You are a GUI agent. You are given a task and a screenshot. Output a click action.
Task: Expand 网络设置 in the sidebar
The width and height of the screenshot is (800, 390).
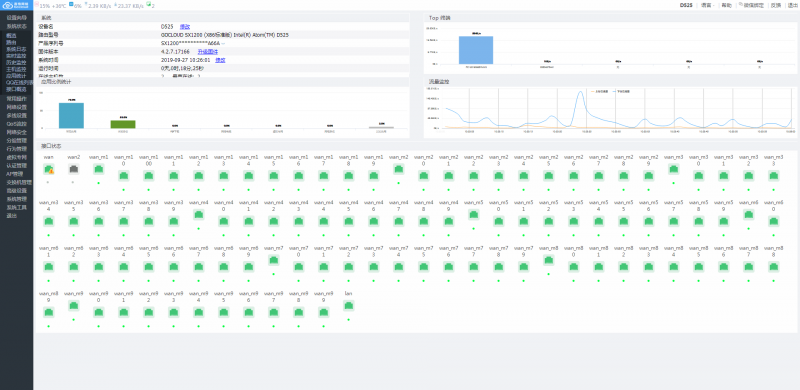[16, 107]
